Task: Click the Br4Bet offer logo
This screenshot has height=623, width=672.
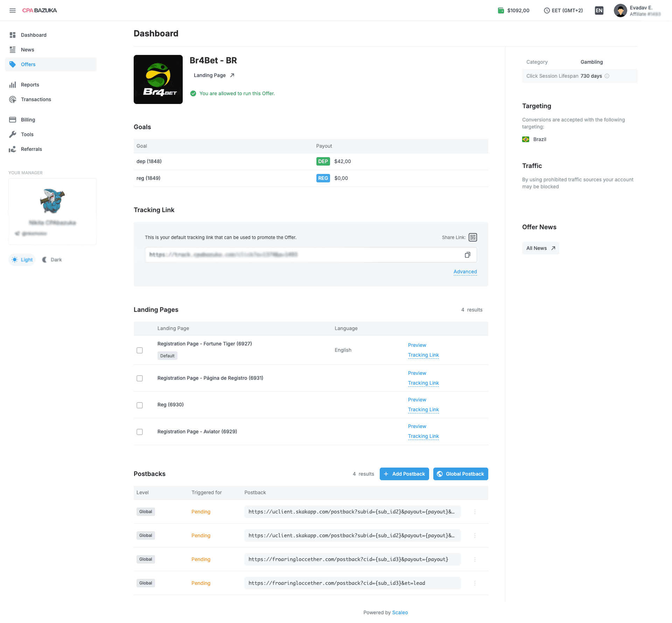Action: pos(158,79)
